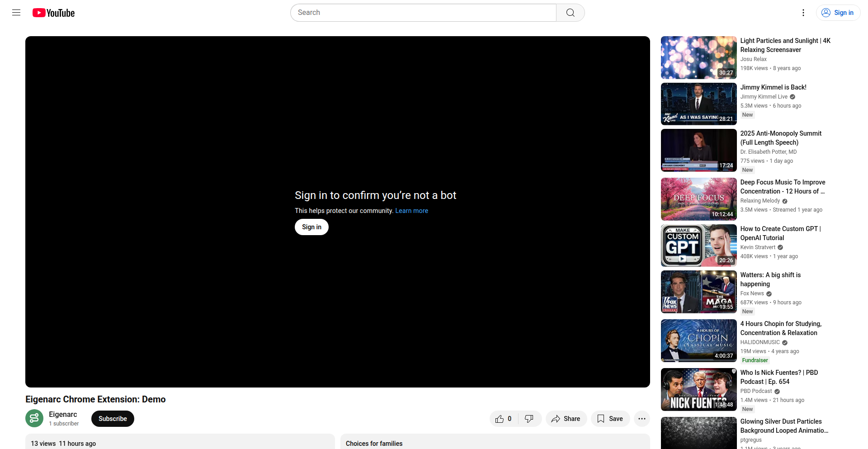Click title Glowing Silver Dust Particles
868x449 pixels.
pos(784,426)
